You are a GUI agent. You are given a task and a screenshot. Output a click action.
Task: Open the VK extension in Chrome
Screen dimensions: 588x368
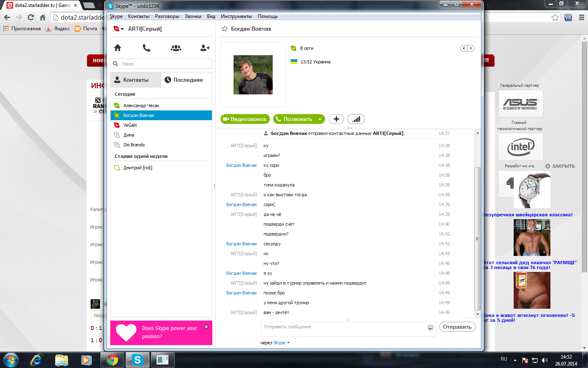(x=568, y=17)
